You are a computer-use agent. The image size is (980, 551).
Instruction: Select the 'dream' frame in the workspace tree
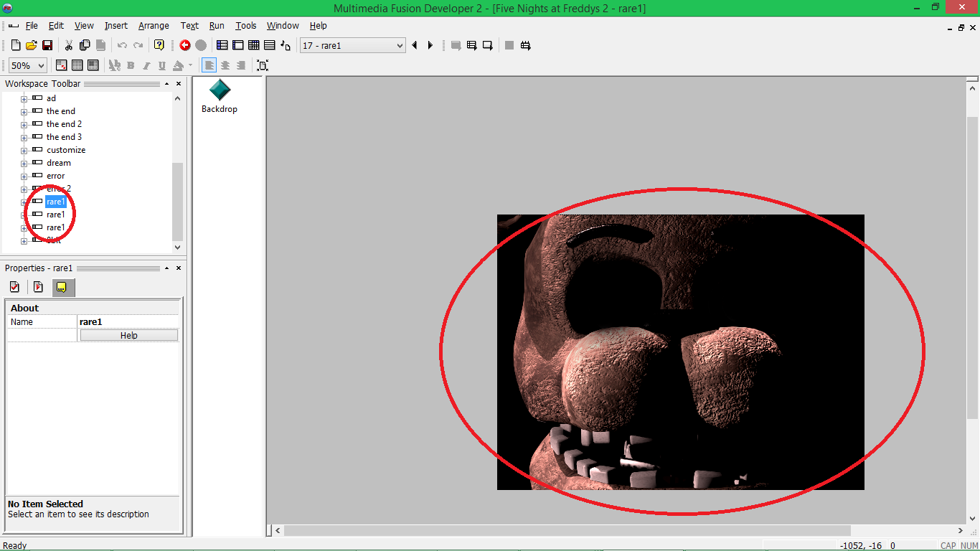coord(59,163)
